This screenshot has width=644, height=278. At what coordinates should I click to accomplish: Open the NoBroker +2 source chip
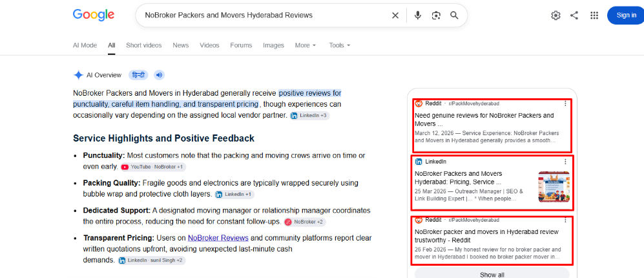pos(305,222)
